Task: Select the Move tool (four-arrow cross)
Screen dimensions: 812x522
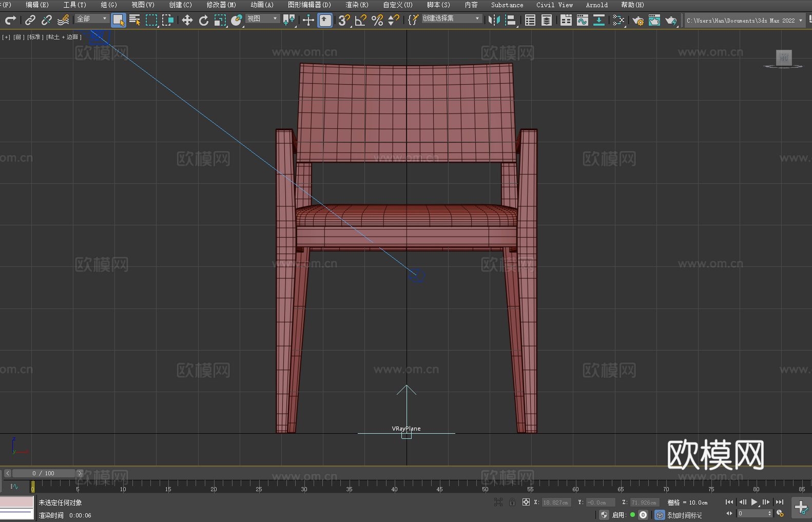Action: click(x=187, y=20)
